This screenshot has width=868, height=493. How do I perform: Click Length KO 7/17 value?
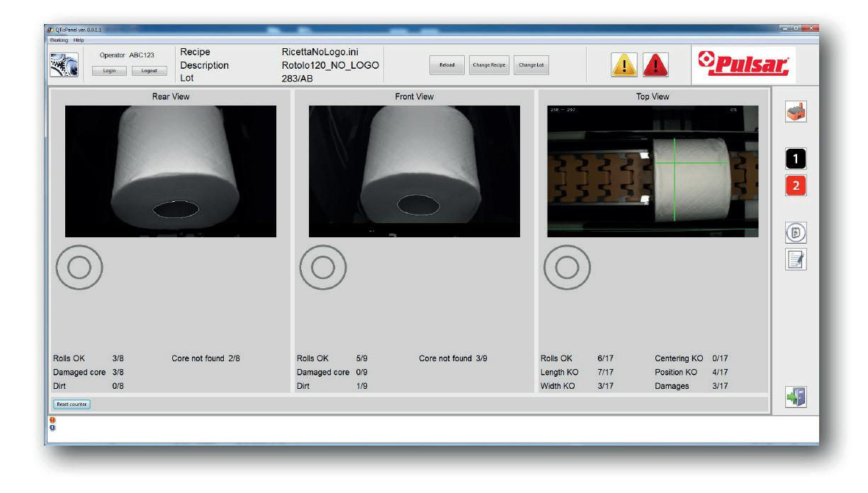(x=606, y=372)
